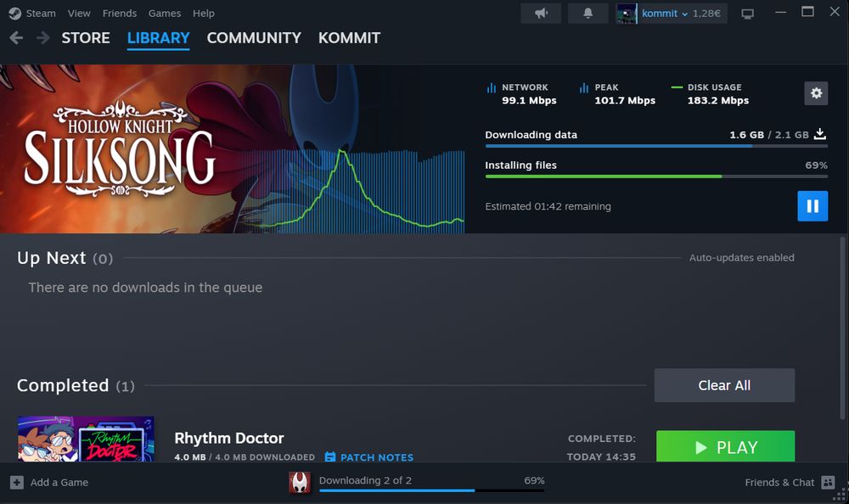
Task: Click the vertical scrollbar
Action: tap(842, 328)
